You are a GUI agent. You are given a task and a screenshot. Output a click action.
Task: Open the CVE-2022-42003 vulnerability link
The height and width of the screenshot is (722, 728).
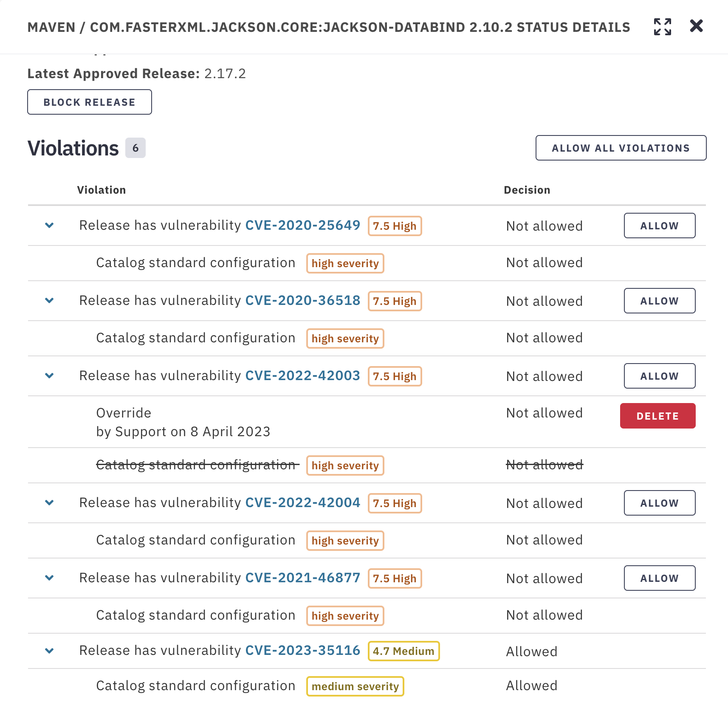click(x=303, y=375)
